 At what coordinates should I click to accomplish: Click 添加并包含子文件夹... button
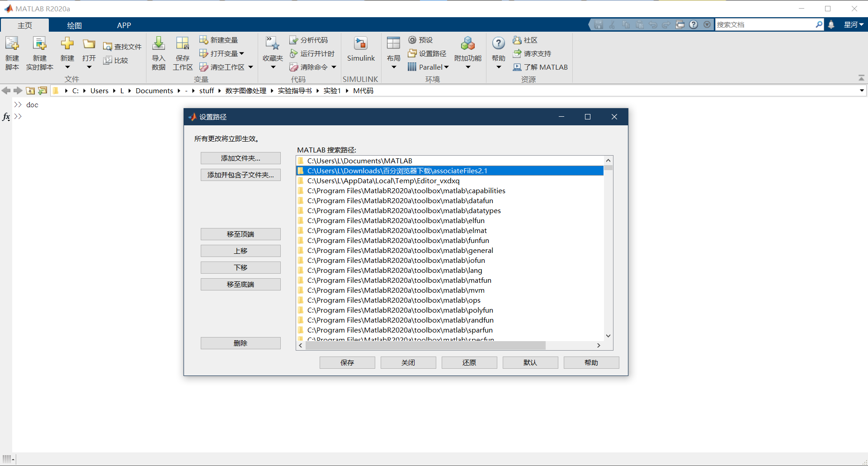tap(241, 175)
